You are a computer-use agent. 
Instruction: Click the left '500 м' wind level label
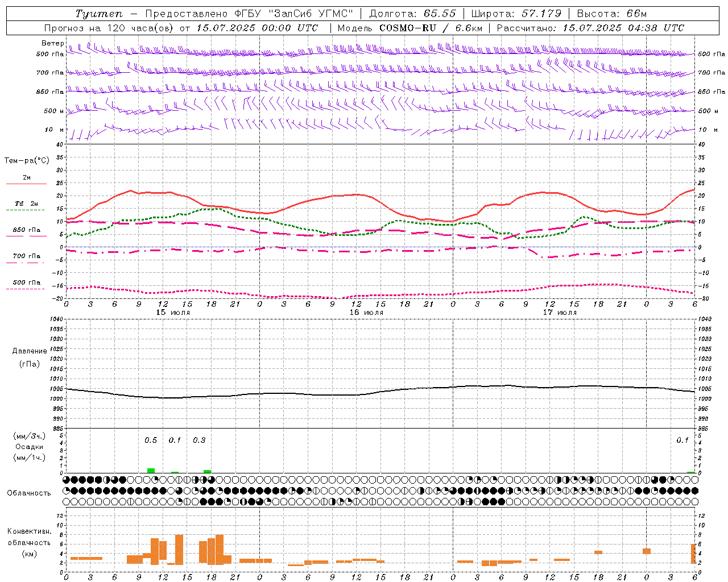point(54,111)
